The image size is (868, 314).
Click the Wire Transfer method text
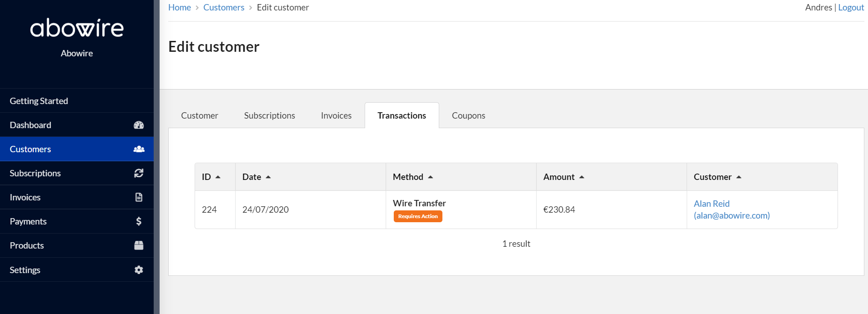point(419,203)
